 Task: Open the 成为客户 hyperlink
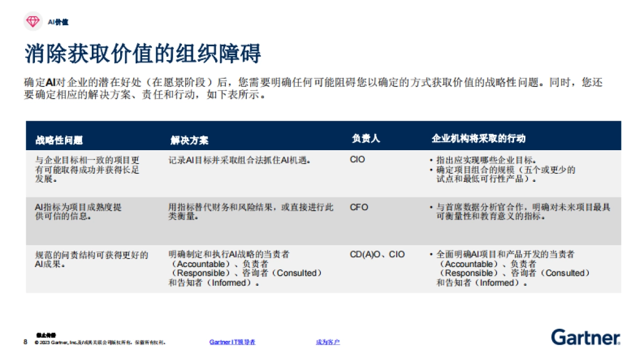(x=329, y=342)
